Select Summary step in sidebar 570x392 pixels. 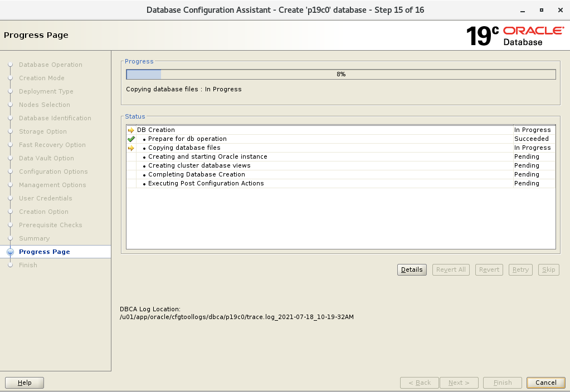click(x=34, y=238)
